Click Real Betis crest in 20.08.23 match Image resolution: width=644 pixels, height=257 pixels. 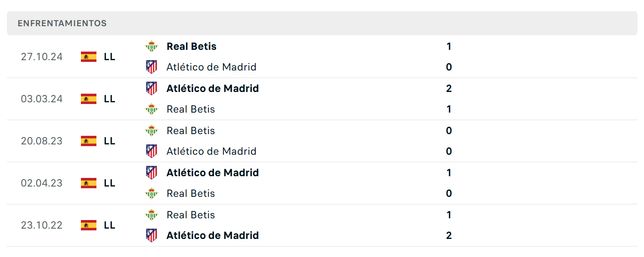click(152, 131)
